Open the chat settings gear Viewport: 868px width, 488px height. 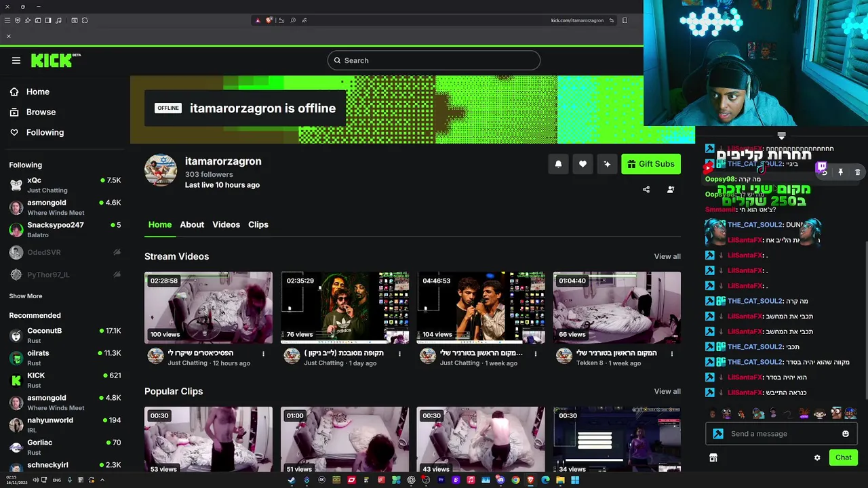817,457
